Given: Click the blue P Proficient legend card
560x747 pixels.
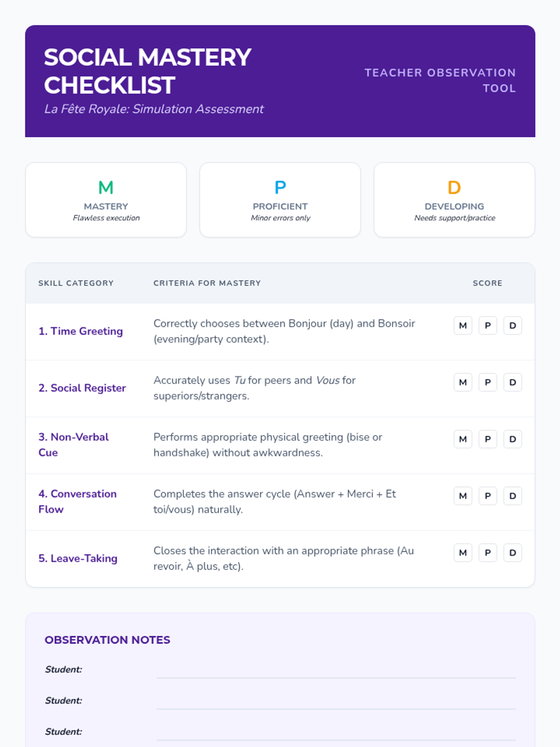Looking at the screenshot, I should click(280, 200).
